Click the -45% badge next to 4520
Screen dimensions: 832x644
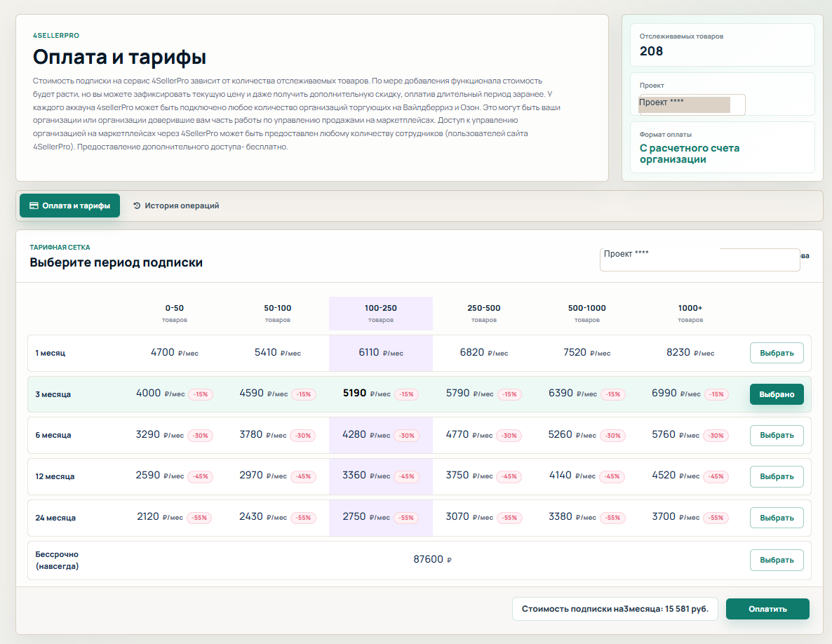click(716, 476)
